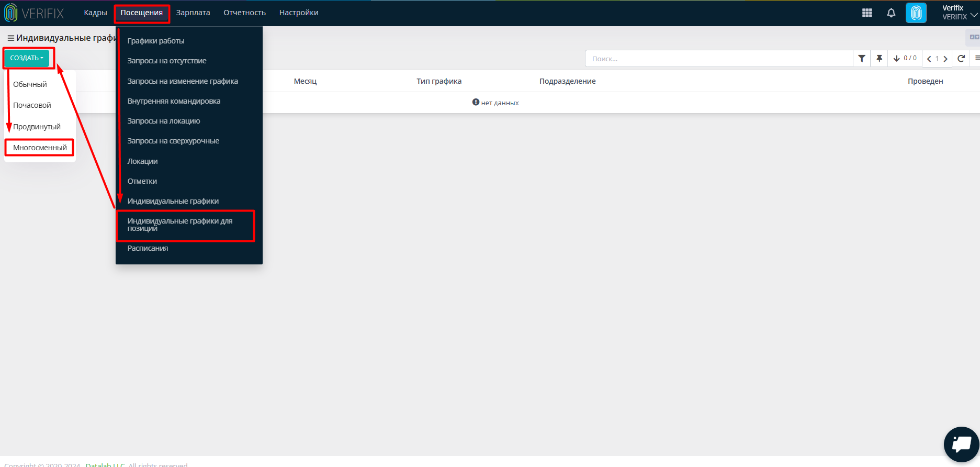Click the language translate icon
This screenshot has width=980, height=467.
point(974,37)
